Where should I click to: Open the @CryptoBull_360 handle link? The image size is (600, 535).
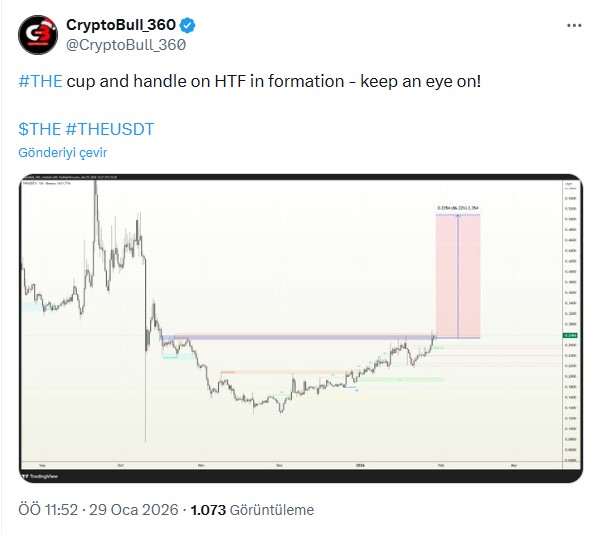point(125,44)
